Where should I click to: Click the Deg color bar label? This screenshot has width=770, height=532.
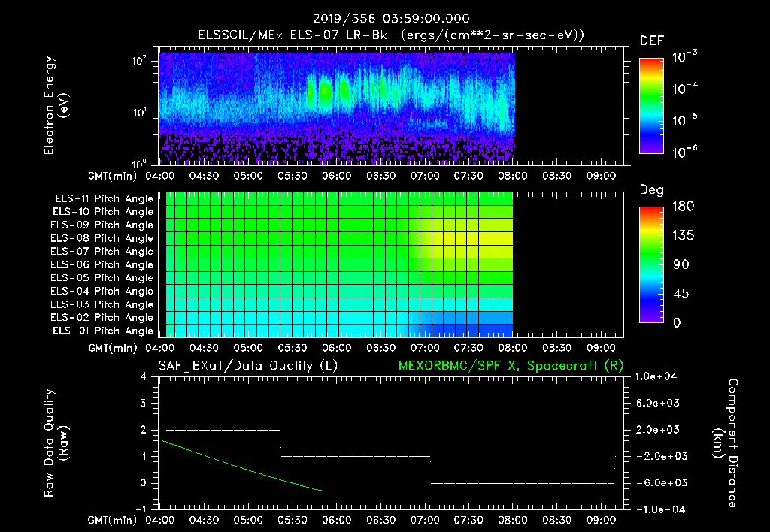652,190
